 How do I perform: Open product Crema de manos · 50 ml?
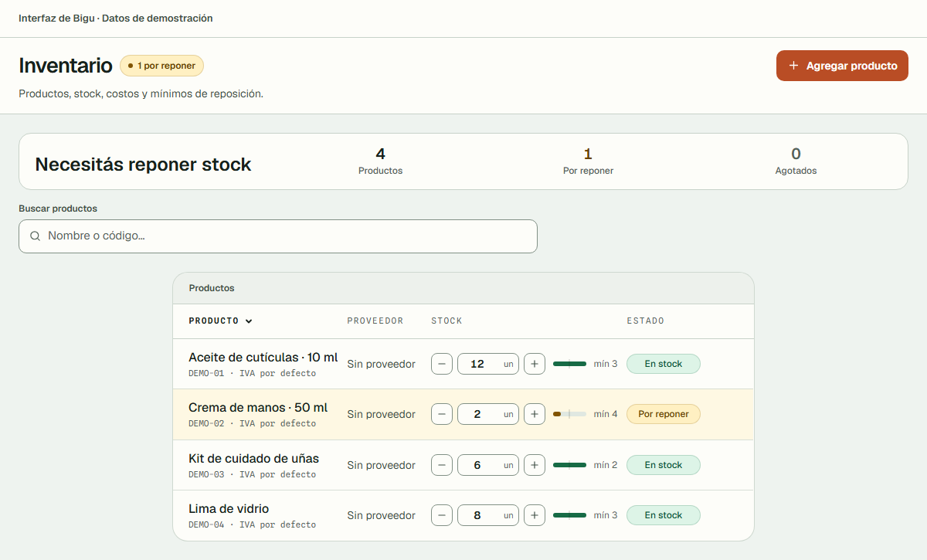pyautogui.click(x=258, y=408)
